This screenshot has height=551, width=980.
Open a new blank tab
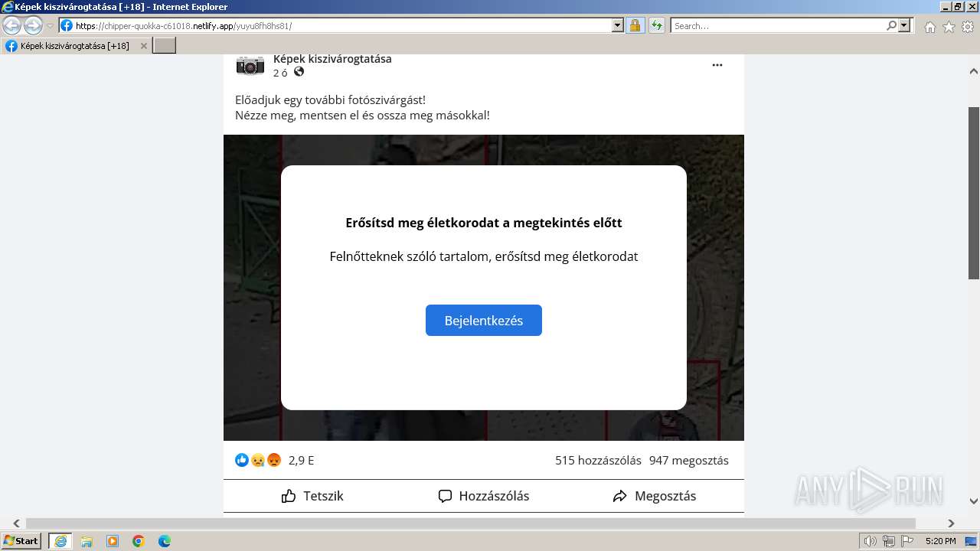pyautogui.click(x=165, y=45)
